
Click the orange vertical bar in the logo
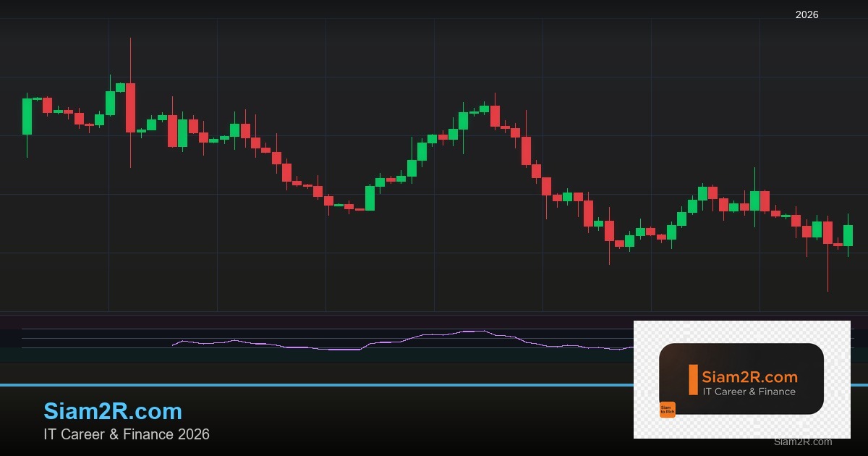pos(693,380)
